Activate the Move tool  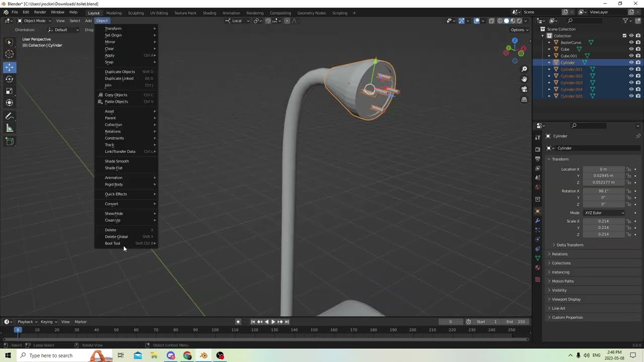coord(10,67)
